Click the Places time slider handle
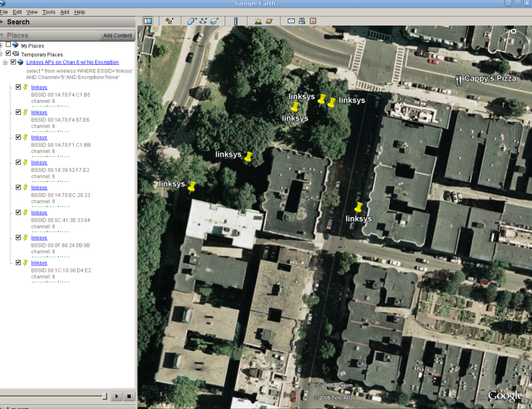 point(105,396)
